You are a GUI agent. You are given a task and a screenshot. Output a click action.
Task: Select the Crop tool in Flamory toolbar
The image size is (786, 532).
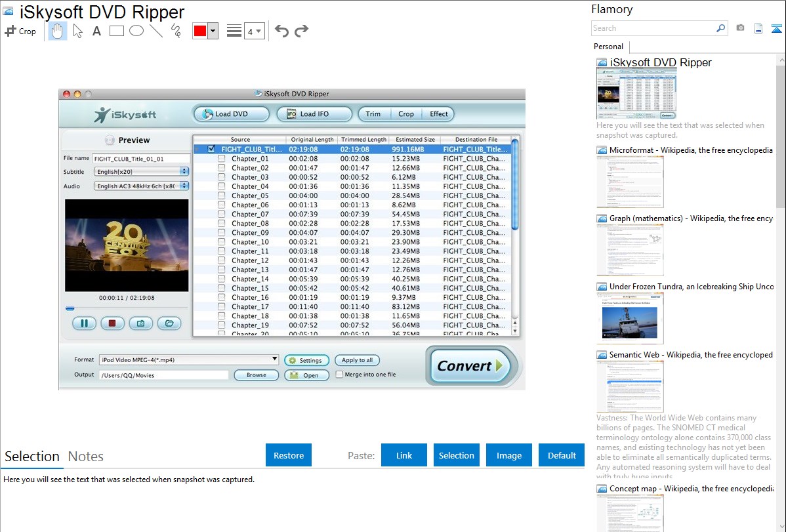(20, 31)
